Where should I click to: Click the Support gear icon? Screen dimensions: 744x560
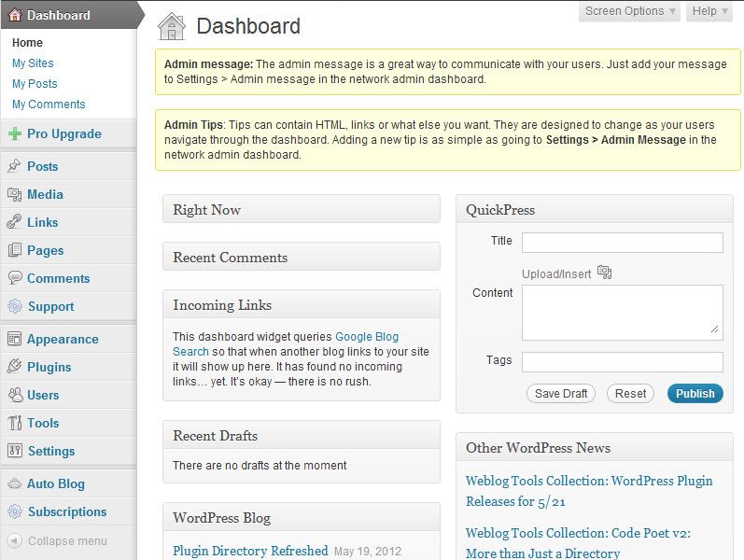15,306
